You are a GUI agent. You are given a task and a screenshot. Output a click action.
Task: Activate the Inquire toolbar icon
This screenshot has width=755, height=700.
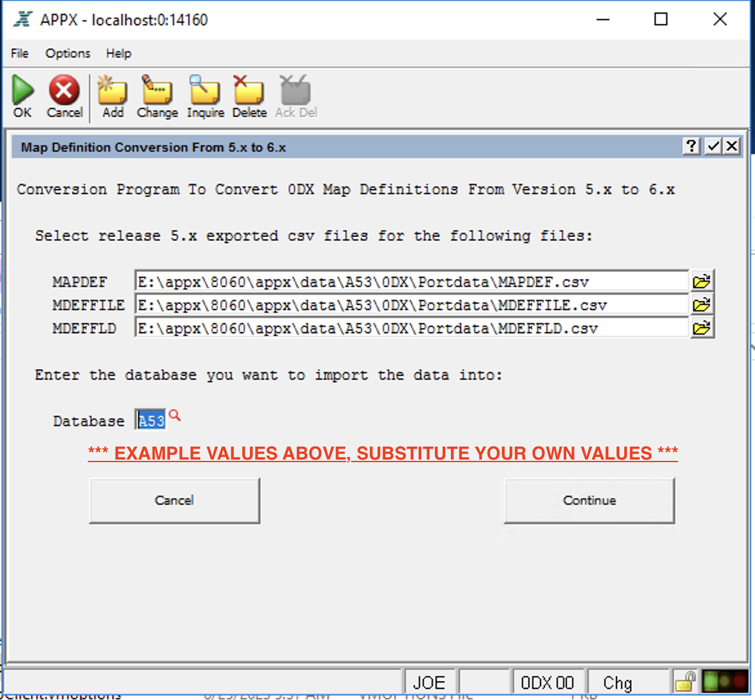click(204, 90)
